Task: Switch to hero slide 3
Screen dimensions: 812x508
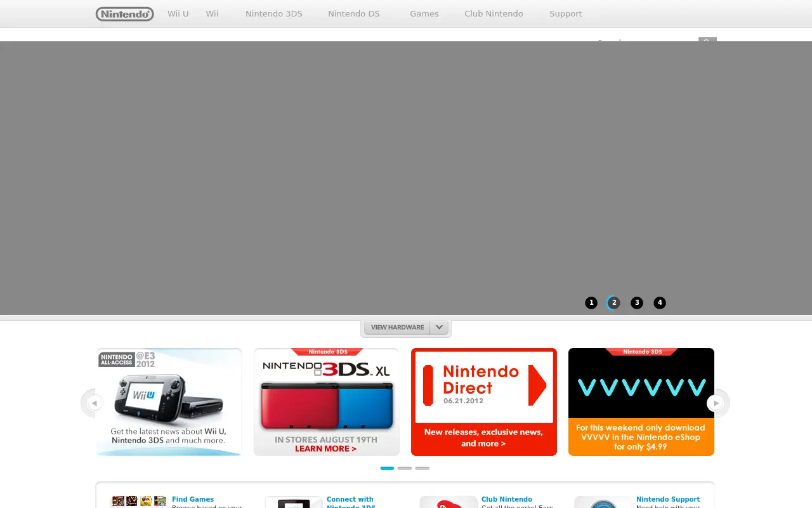Action: click(x=637, y=303)
